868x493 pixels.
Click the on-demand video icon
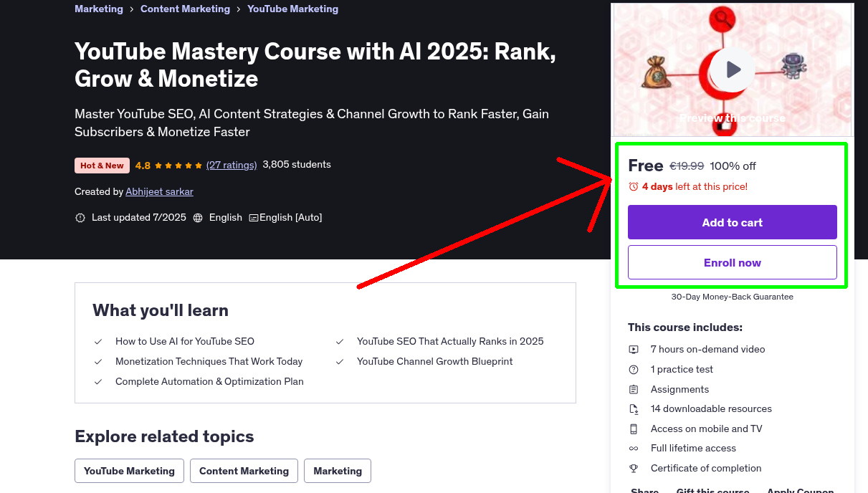(x=634, y=350)
